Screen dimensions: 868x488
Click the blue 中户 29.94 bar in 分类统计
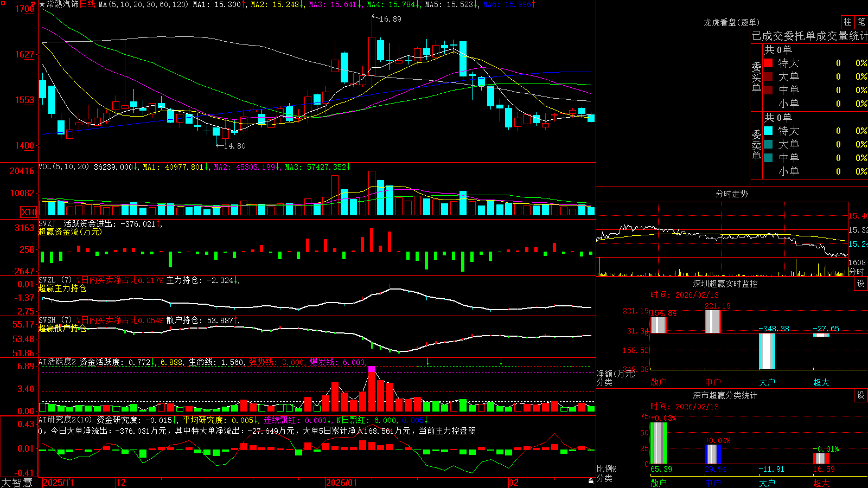click(x=712, y=454)
